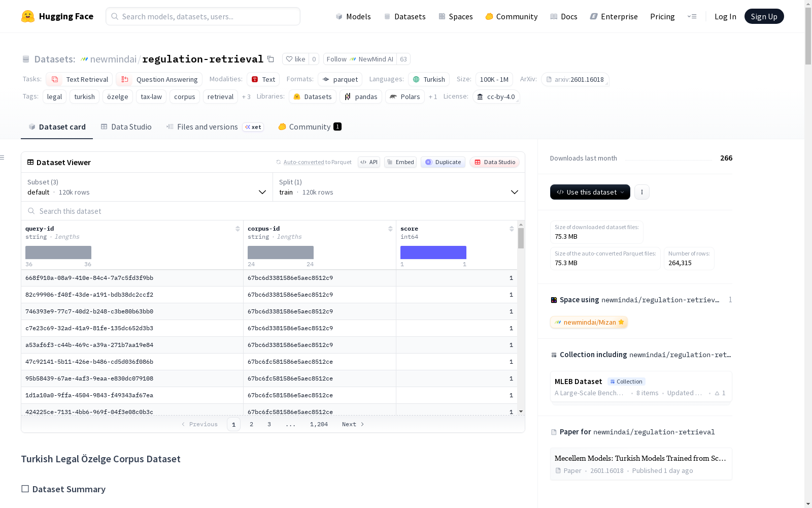Select the Polars library tag

[405, 97]
